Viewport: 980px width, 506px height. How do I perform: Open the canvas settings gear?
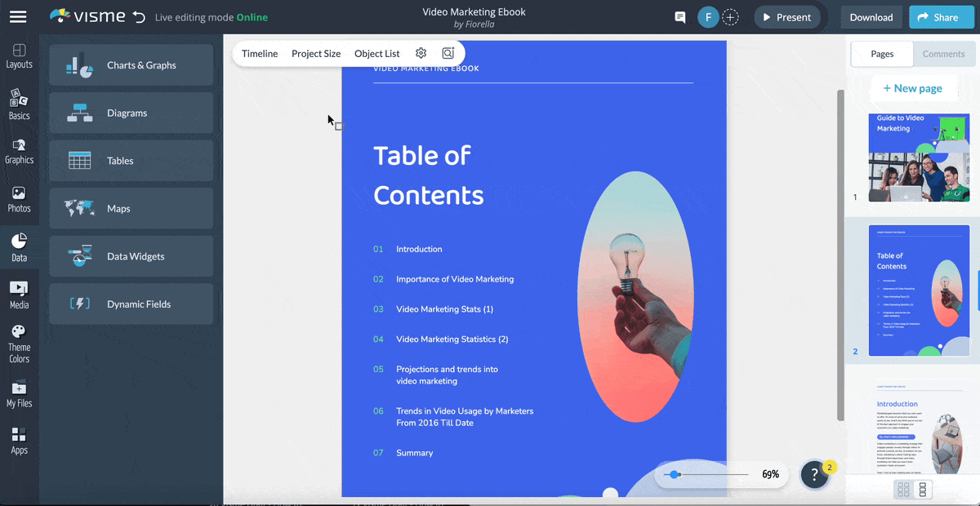(421, 52)
